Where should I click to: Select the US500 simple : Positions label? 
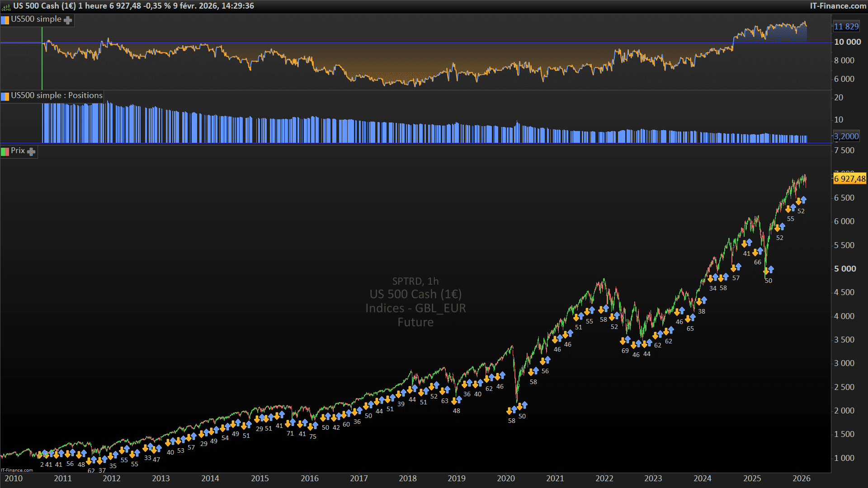(57, 96)
